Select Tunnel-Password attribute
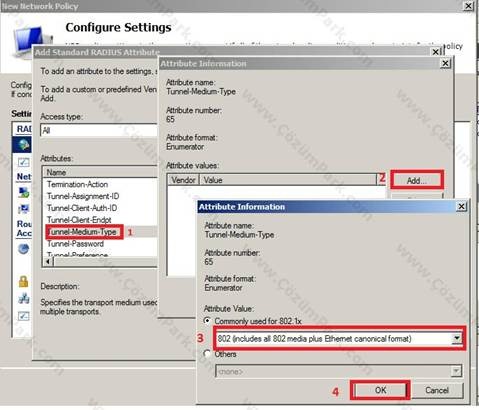This screenshot has height=410, width=479. click(x=75, y=244)
